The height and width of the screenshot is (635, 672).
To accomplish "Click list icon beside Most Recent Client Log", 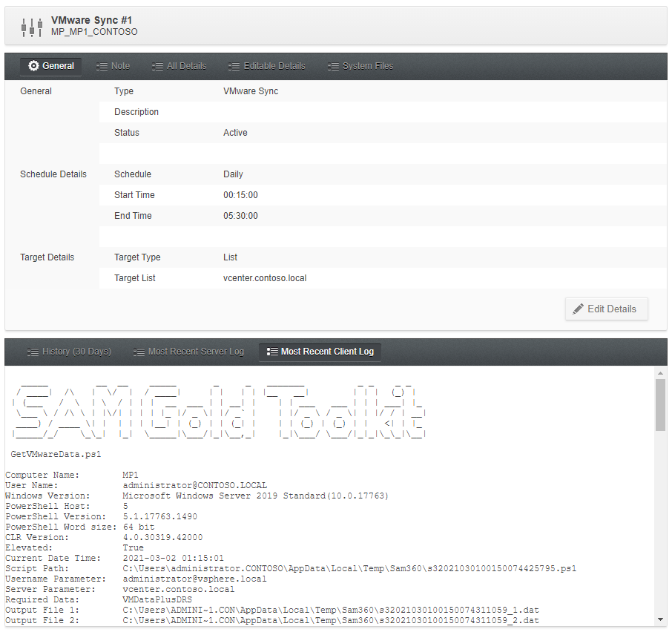I will (x=272, y=352).
